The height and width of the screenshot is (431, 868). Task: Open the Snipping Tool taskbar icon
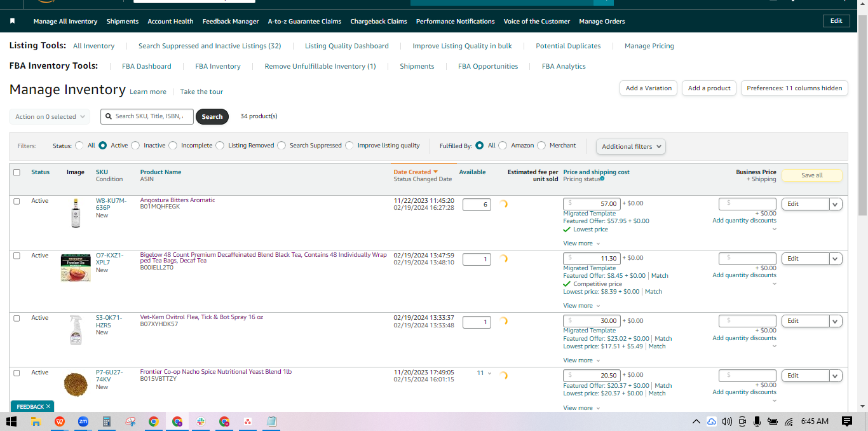[130, 421]
